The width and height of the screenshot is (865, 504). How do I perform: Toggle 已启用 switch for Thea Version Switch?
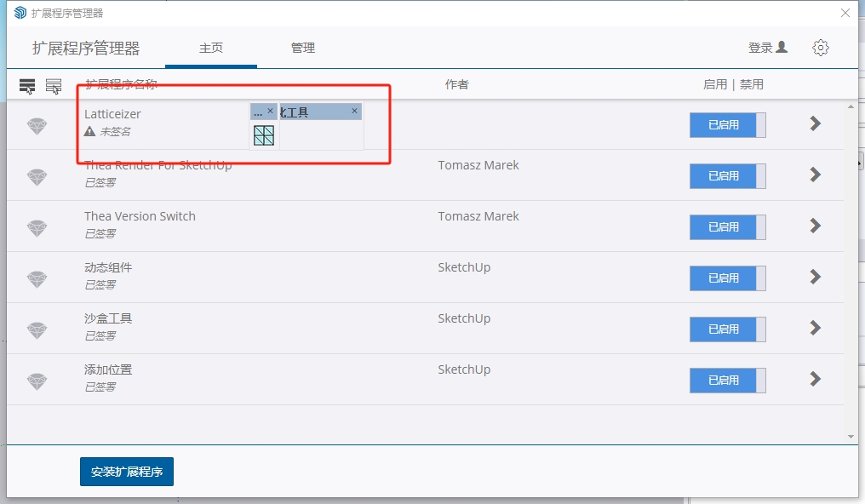(728, 227)
